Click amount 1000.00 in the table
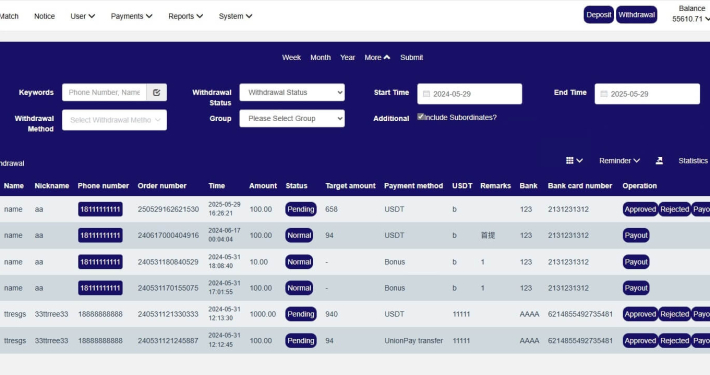Viewport: 710px width, 375px height. click(x=263, y=314)
